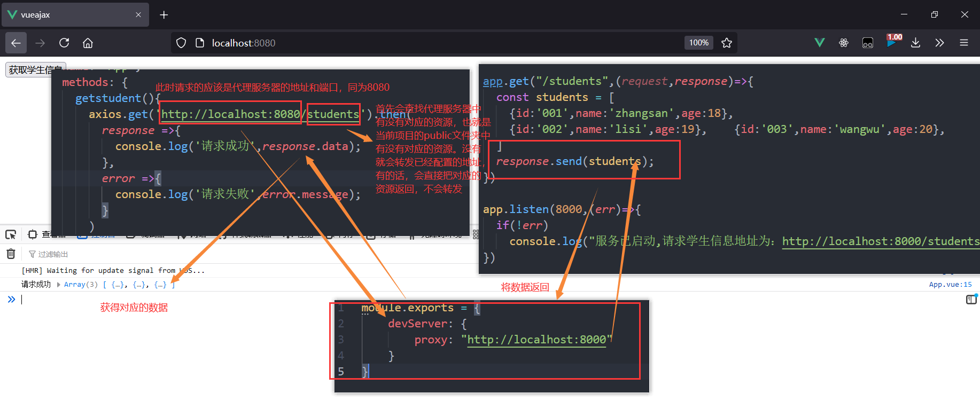Reload the localhost:8080 page

coord(64,43)
